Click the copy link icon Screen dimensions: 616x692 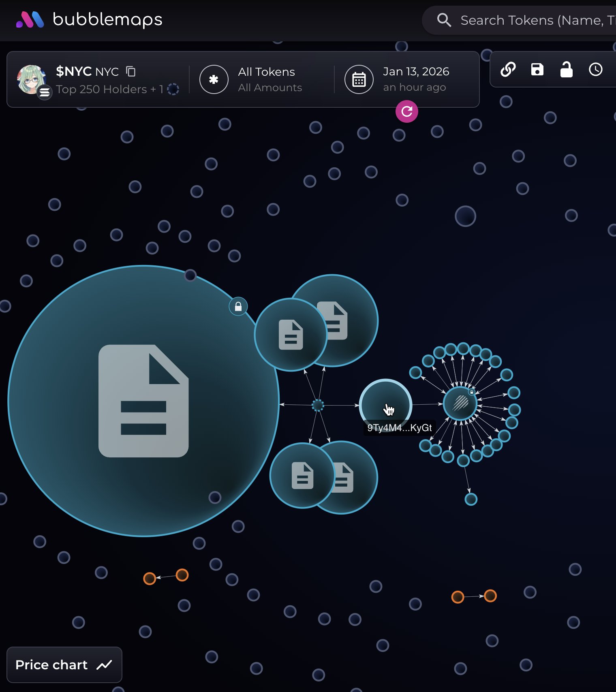pos(508,69)
